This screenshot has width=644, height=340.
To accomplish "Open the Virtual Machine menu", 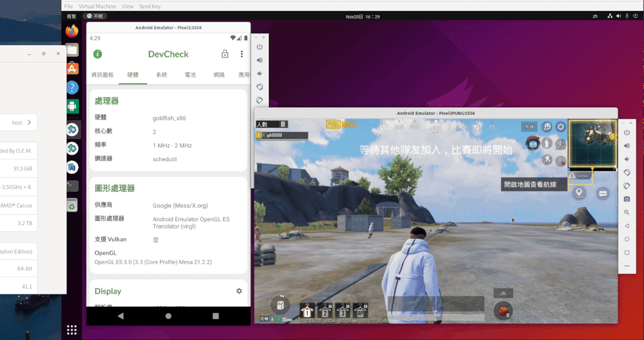I will [x=98, y=6].
